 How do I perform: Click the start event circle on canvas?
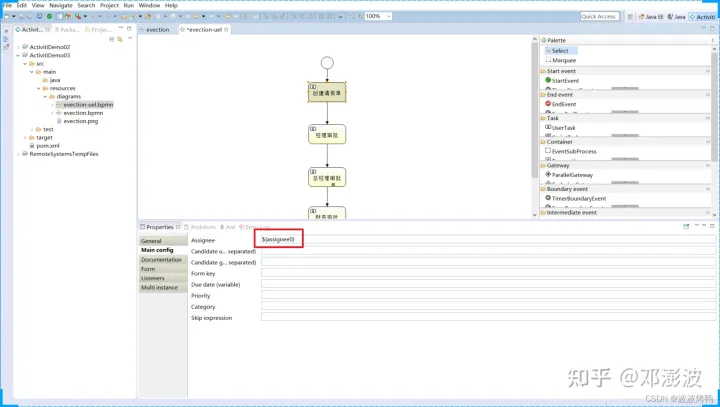point(327,63)
